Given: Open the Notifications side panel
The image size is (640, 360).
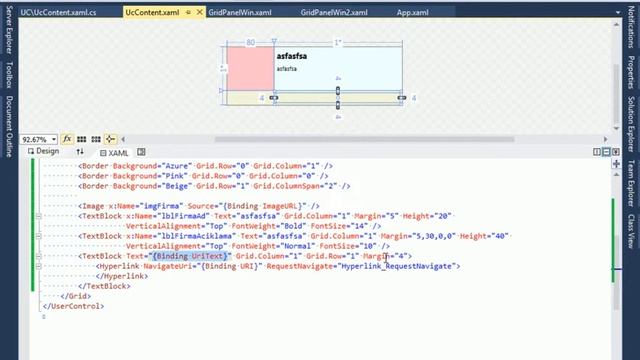Looking at the screenshot, I should tap(631, 27).
